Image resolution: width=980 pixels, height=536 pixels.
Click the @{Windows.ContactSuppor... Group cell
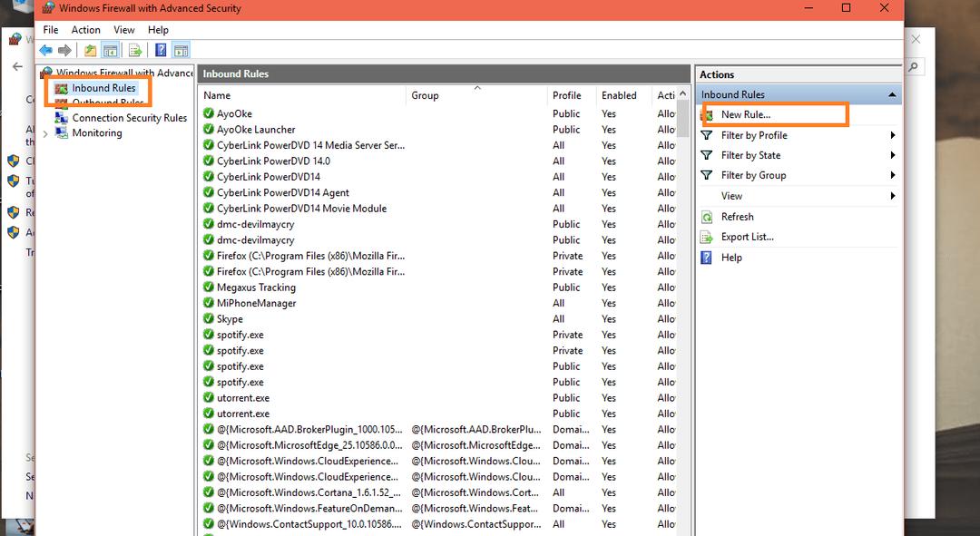coord(476,523)
